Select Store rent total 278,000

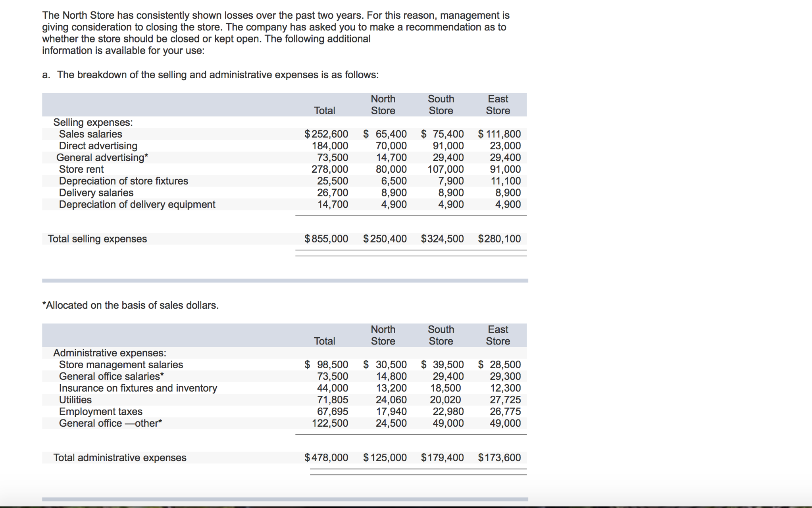(x=330, y=169)
